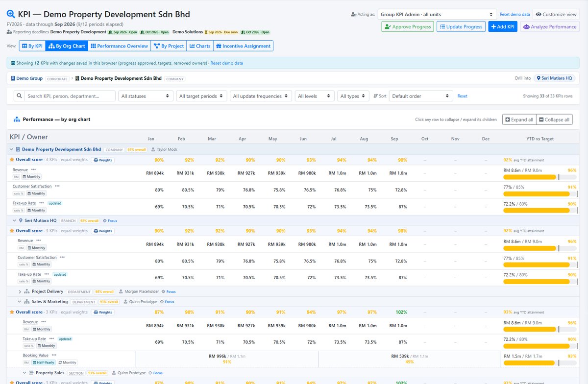Click Weights on company-level Overall score row
588x384 pixels.
coord(102,160)
